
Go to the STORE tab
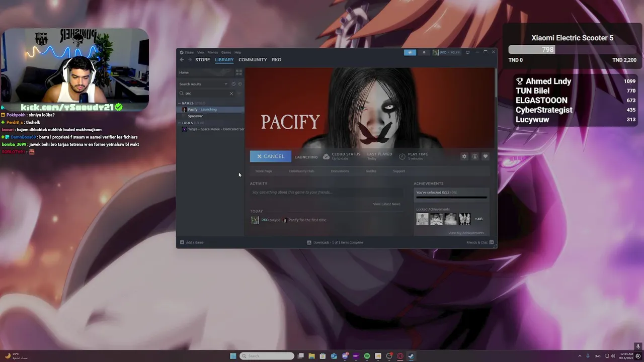coord(203,60)
